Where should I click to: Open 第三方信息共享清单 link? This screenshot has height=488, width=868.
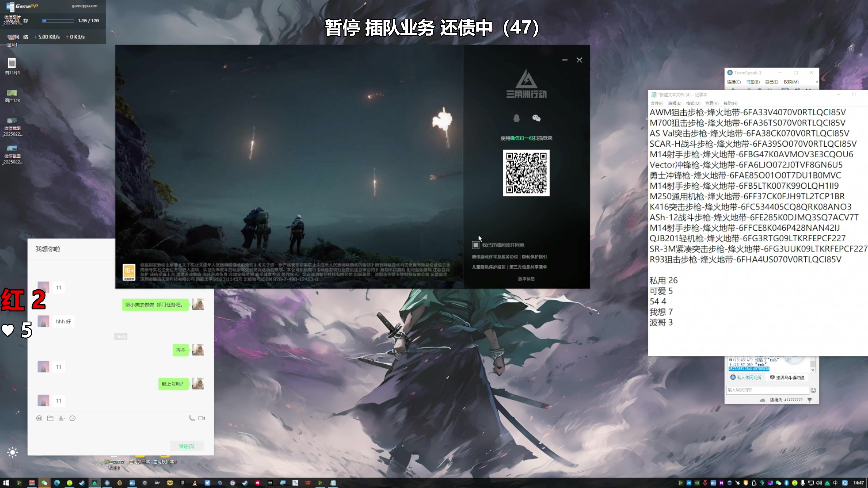tap(528, 267)
